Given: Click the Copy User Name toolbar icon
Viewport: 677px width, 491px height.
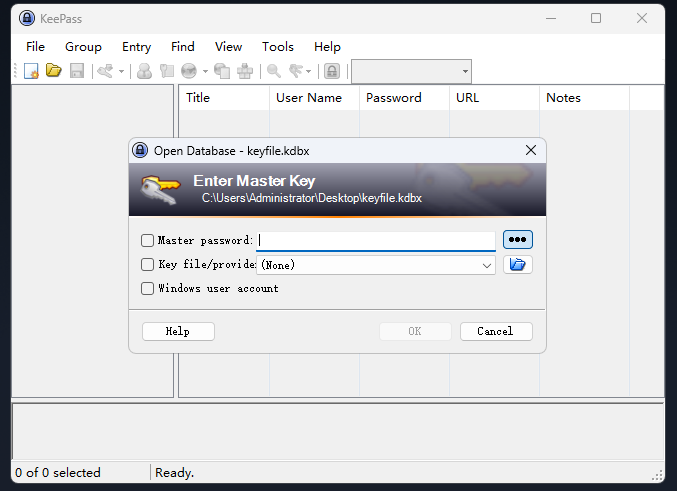Looking at the screenshot, I should pyautogui.click(x=144, y=71).
